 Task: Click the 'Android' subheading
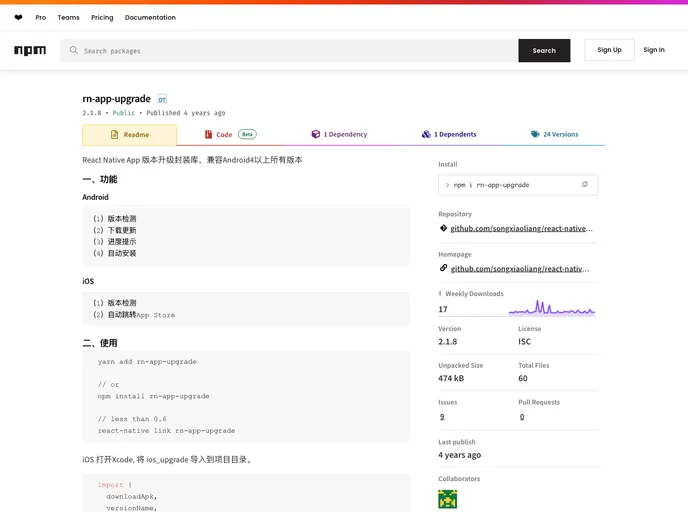tap(95, 197)
